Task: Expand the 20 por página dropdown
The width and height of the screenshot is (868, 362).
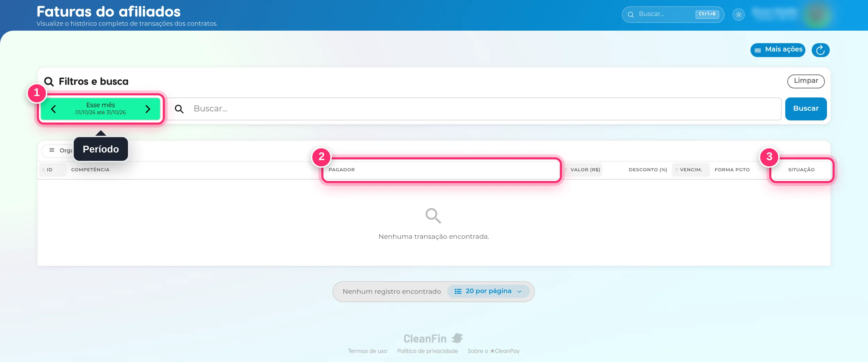Action: click(x=488, y=291)
